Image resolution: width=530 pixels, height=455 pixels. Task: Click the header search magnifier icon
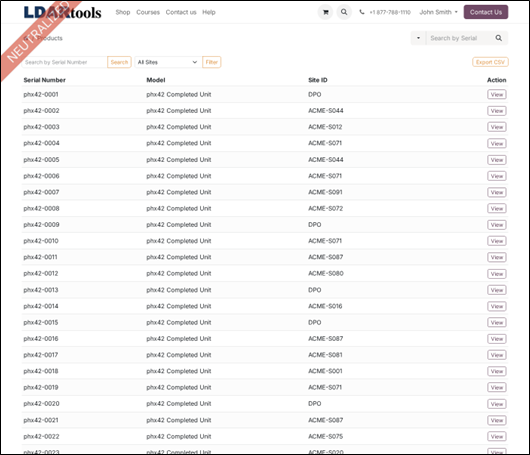(x=344, y=12)
